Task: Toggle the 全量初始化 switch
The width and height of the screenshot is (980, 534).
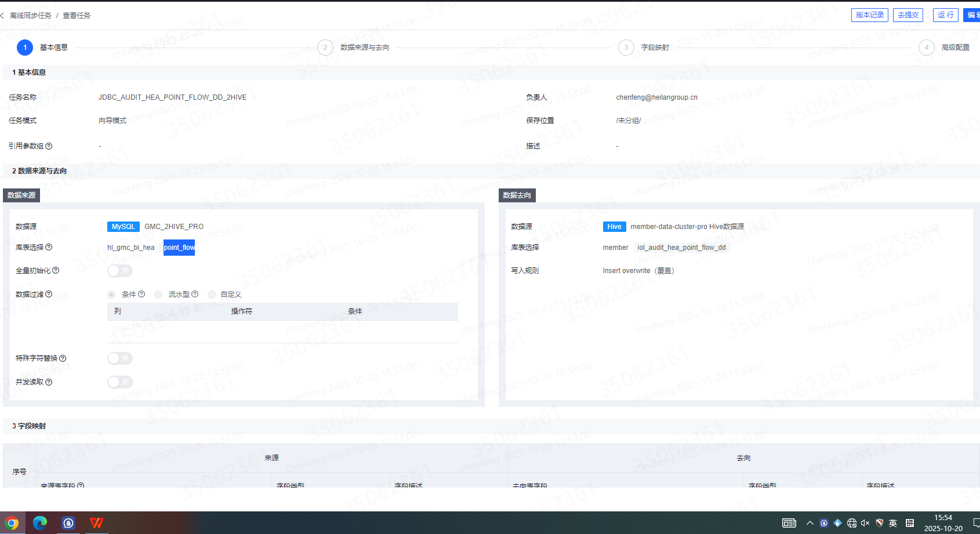Action: coord(120,271)
